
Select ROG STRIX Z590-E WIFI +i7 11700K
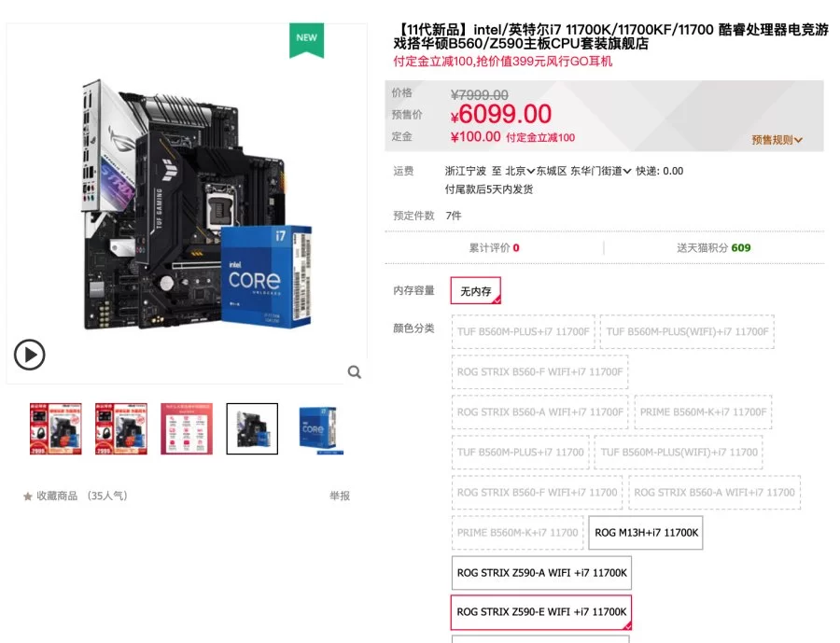(541, 612)
